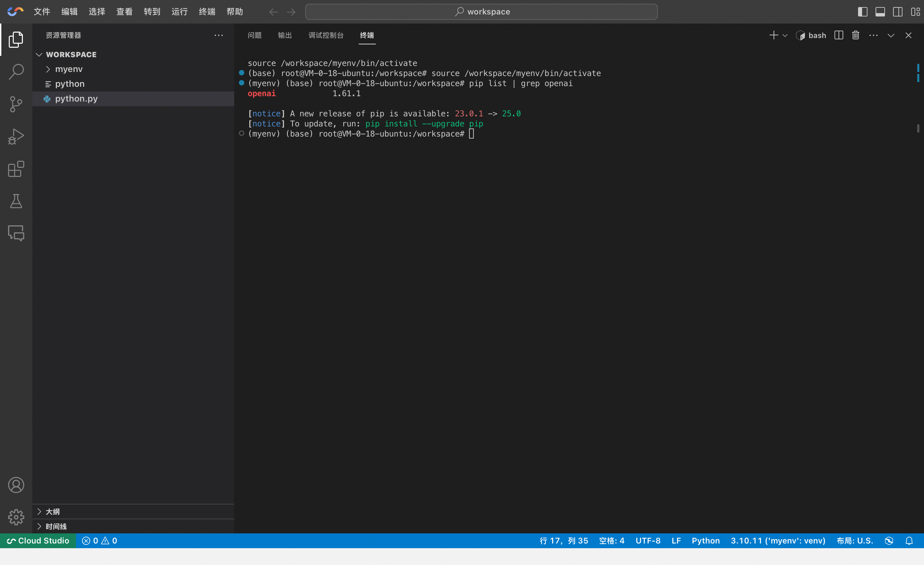Click the terminal prompt cursor line

tap(361, 134)
